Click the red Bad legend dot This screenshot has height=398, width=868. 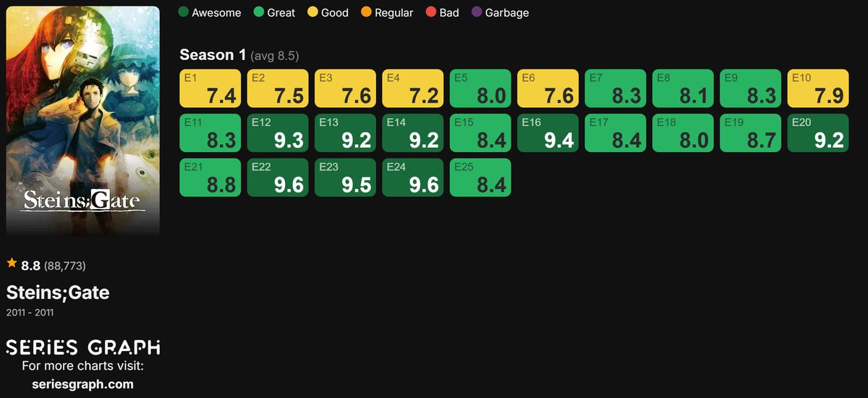point(430,12)
